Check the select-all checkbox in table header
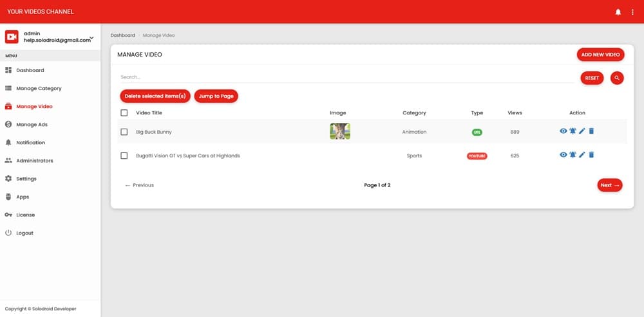Screen dimensions: 644x317 point(124,113)
